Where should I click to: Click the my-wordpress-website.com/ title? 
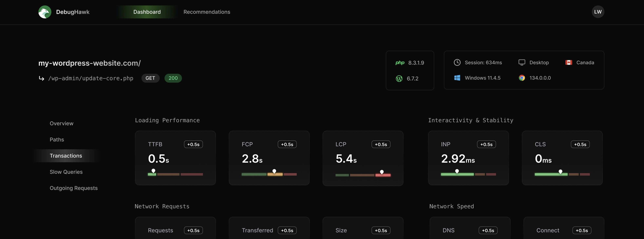(90, 63)
